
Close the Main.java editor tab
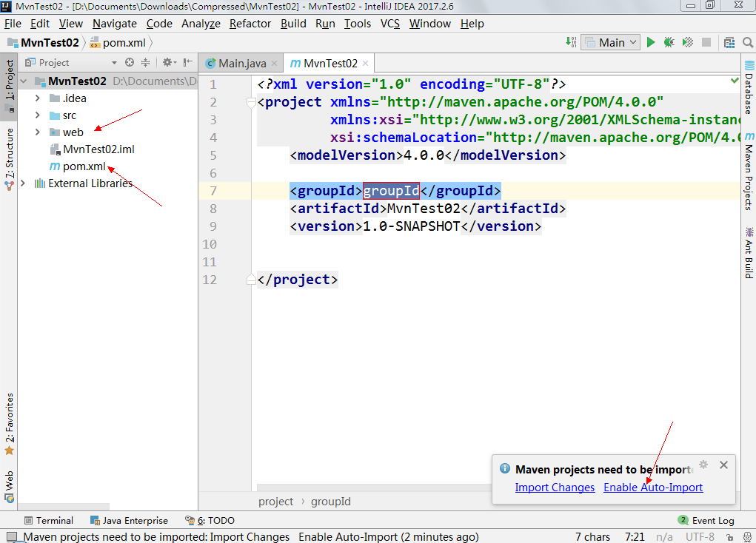pyautogui.click(x=275, y=63)
